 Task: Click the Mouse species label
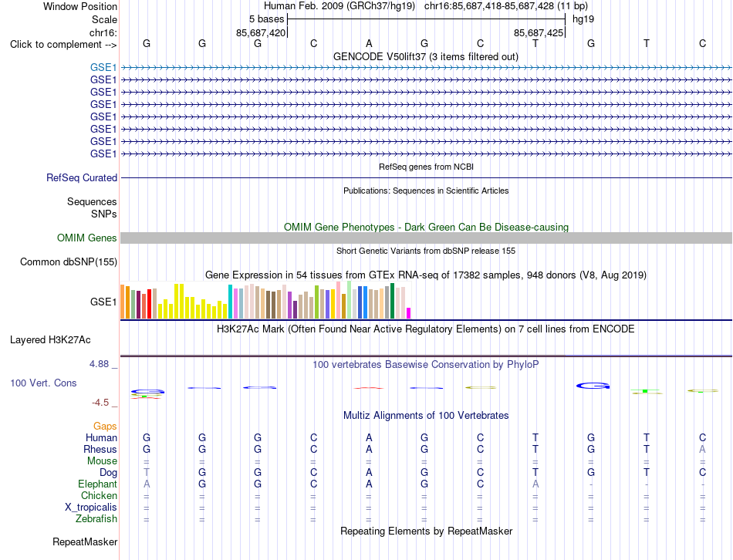[x=102, y=461]
